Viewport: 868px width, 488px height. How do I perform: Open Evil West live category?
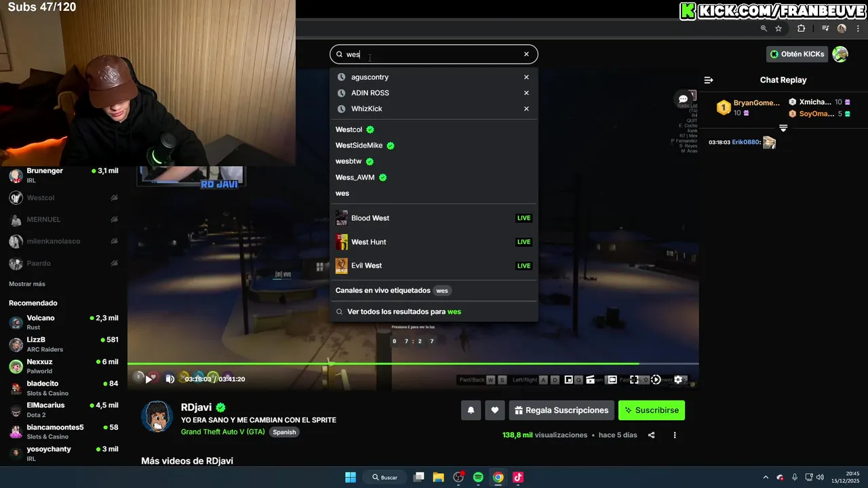[x=434, y=266]
